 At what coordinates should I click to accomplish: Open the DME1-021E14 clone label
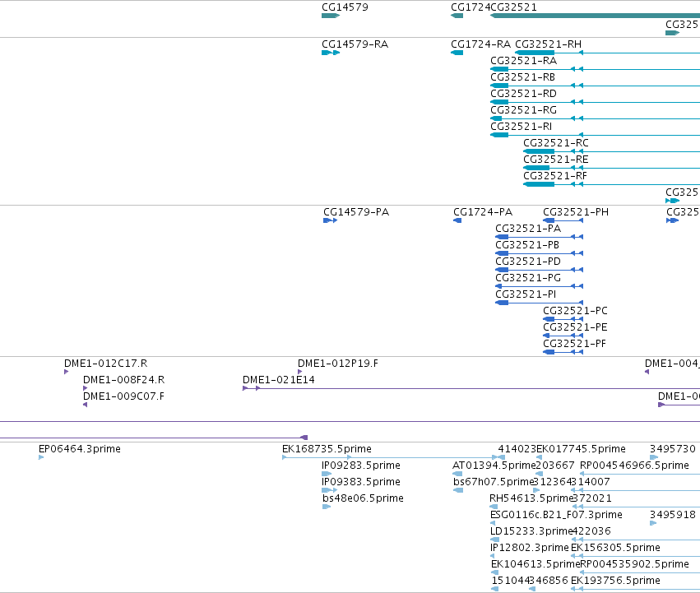tap(279, 380)
